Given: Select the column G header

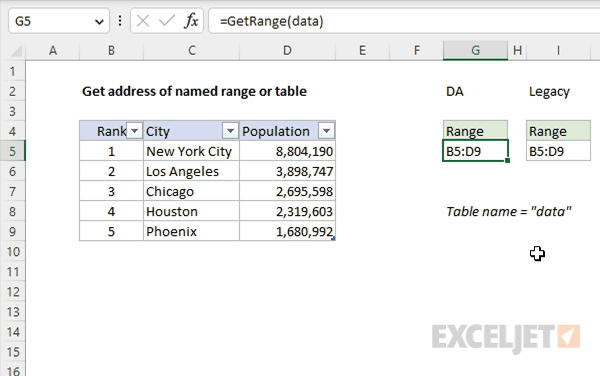Looking at the screenshot, I should [x=475, y=50].
